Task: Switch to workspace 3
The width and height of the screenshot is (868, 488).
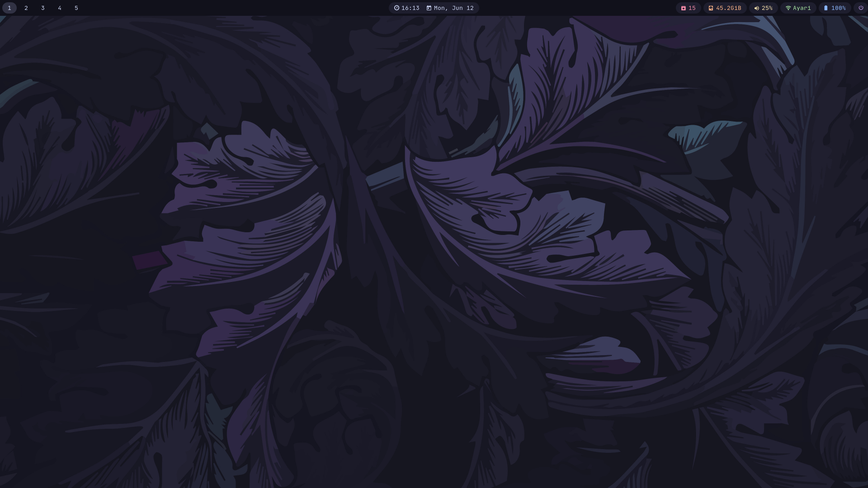Action: (x=43, y=8)
